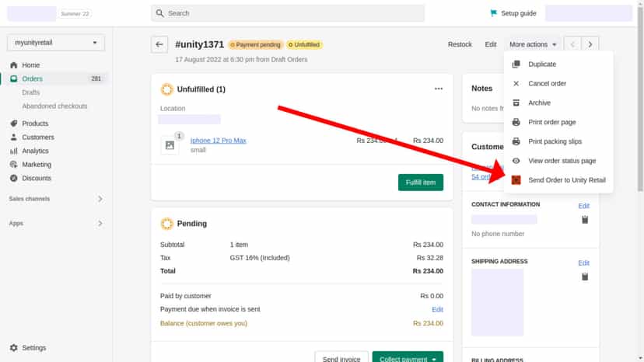The height and width of the screenshot is (362, 644).
Task: Open the myunityretail store dropdown
Action: click(56, 43)
